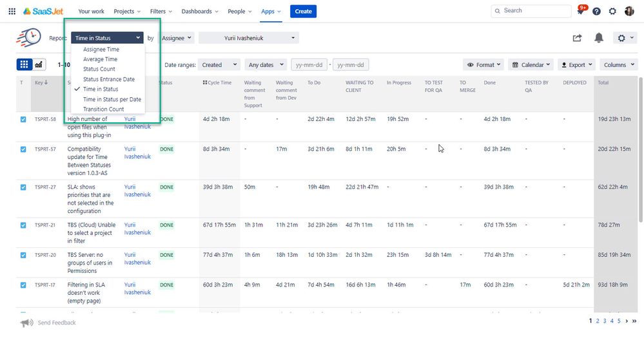Uncheck the TSPRT-20 row checkbox
This screenshot has width=644, height=338.
tap(23, 255)
